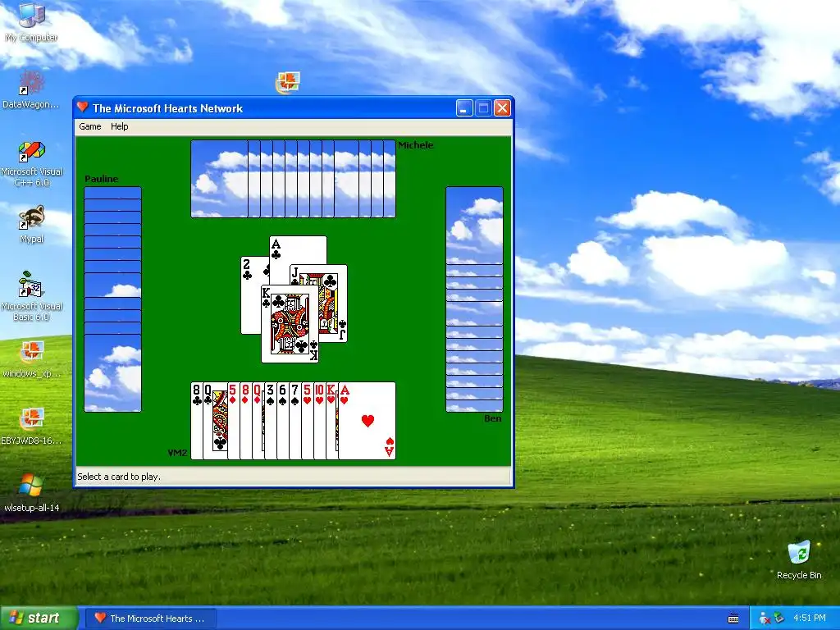Choose the 10 of hearts card
Viewport: 840px width, 630px height.
[x=320, y=421]
